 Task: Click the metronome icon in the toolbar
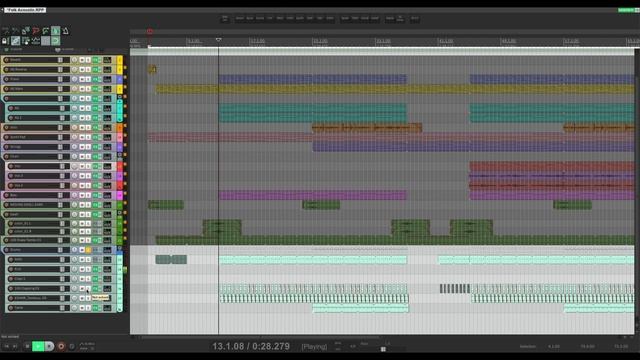pos(65,31)
